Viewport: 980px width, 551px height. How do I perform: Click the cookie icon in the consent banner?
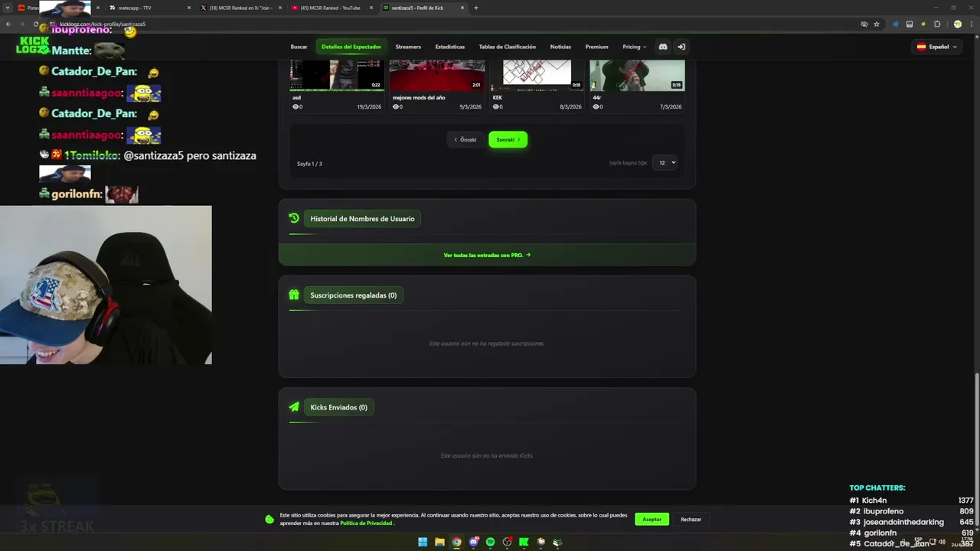click(269, 519)
